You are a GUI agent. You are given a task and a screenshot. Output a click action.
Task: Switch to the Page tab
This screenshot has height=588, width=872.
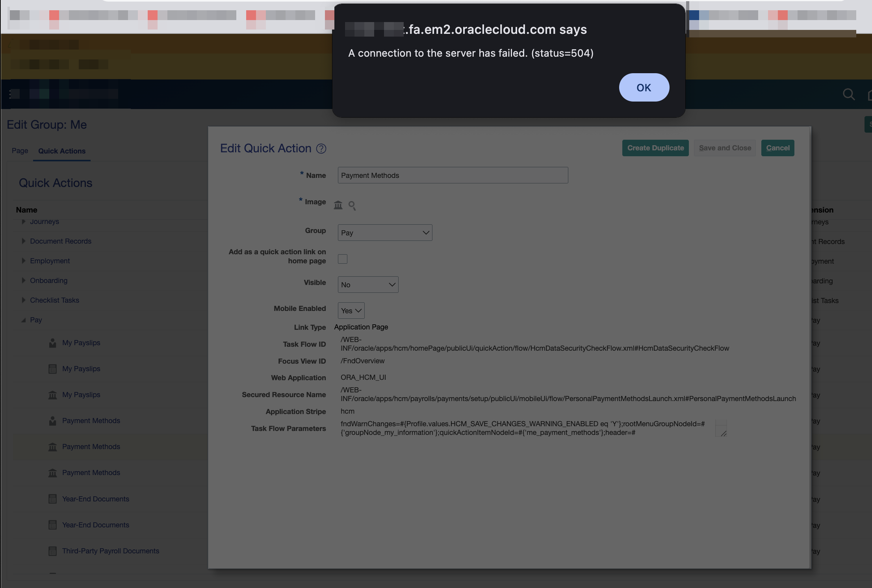pos(20,151)
